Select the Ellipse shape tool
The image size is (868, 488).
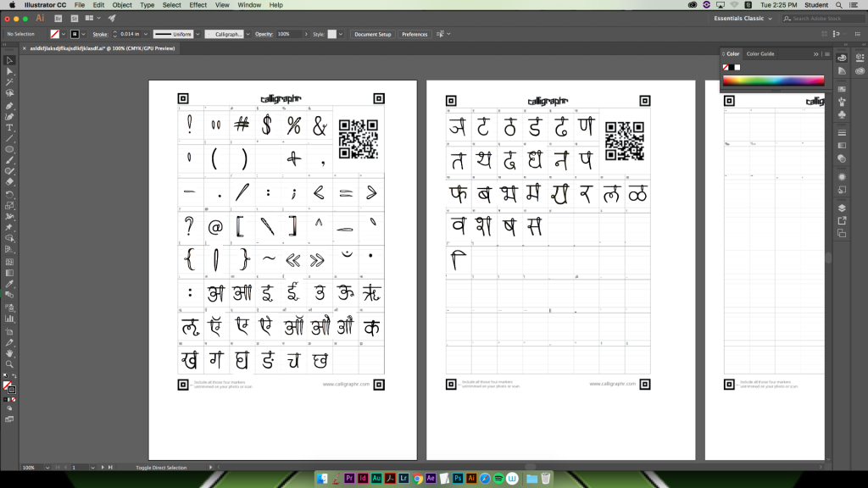tap(9, 150)
